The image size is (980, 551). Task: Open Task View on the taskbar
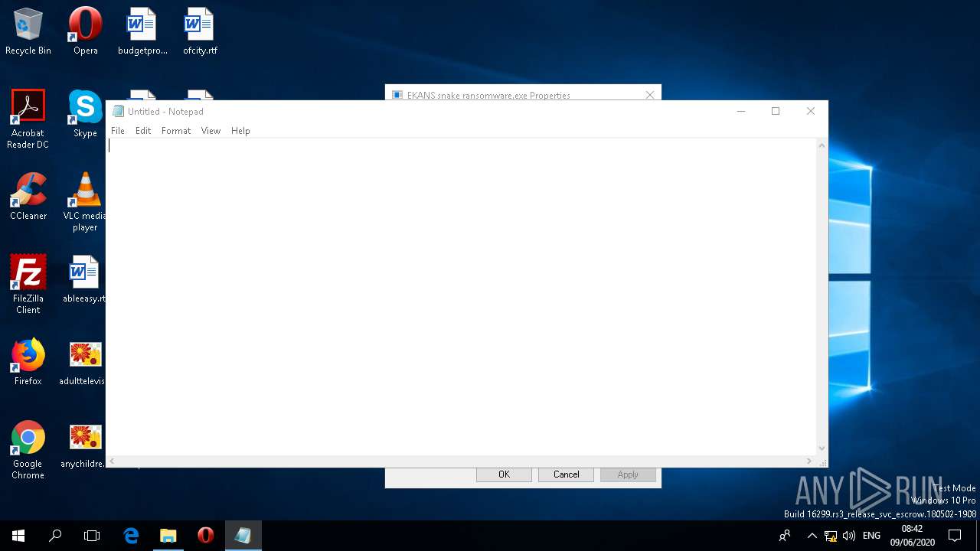92,536
